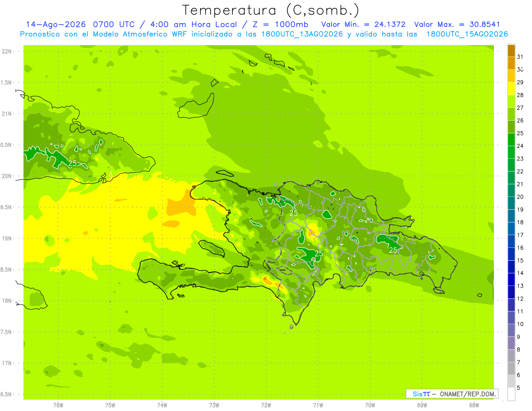Pick the lime swatch between 27 and 28
The image size is (532, 411).
pos(511,102)
